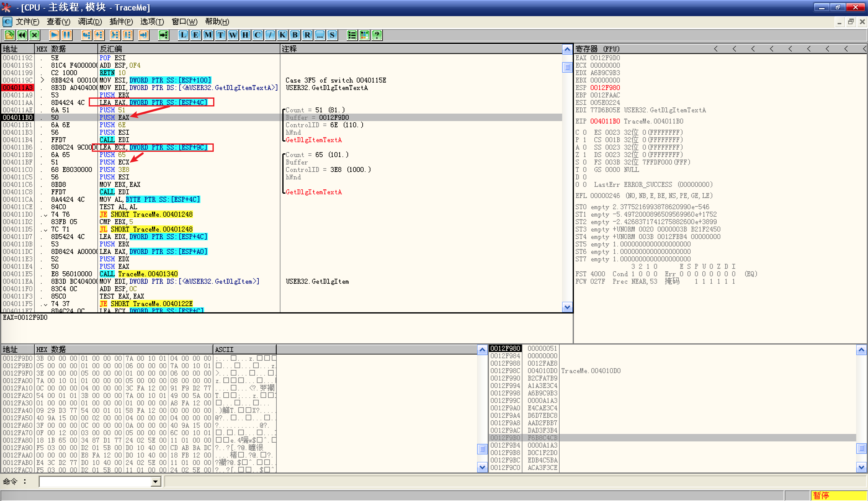Screen dimensions: 868x501
Task: Select the CALL TraceMe.00401340 instruction row
Action: pos(139,274)
